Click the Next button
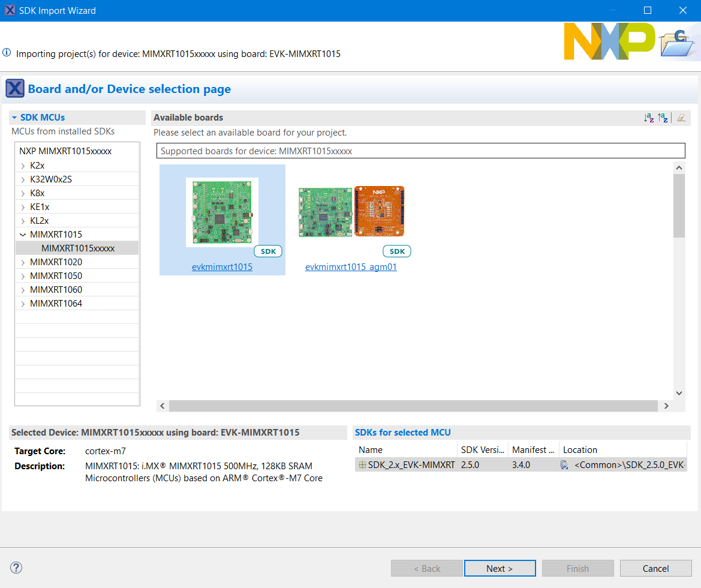Image resolution: width=701 pixels, height=588 pixels. [x=500, y=568]
